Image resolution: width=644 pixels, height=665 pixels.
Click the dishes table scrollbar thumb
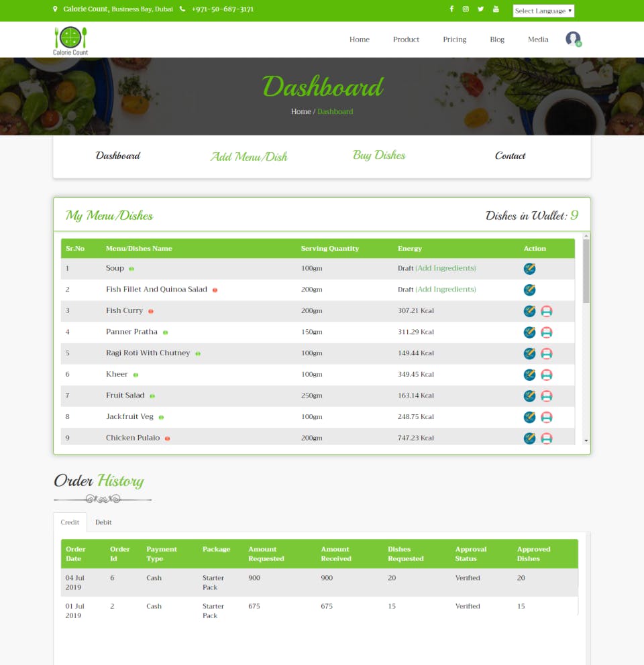586,271
